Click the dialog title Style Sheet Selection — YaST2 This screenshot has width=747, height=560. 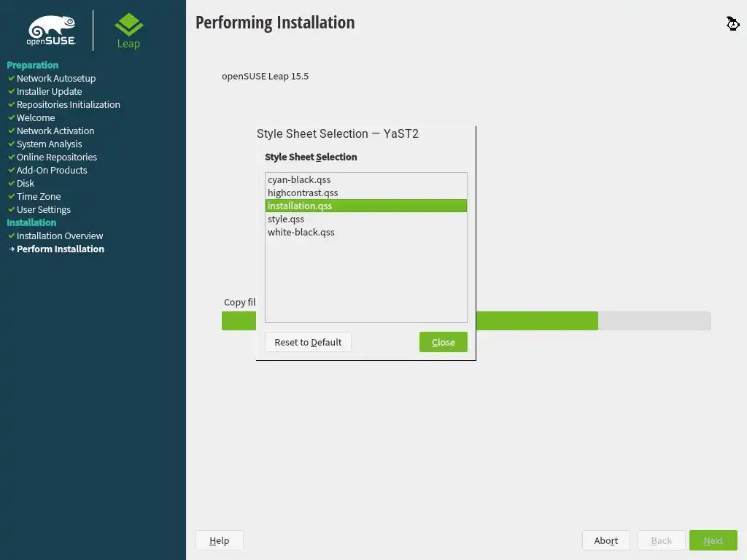pyautogui.click(x=337, y=134)
